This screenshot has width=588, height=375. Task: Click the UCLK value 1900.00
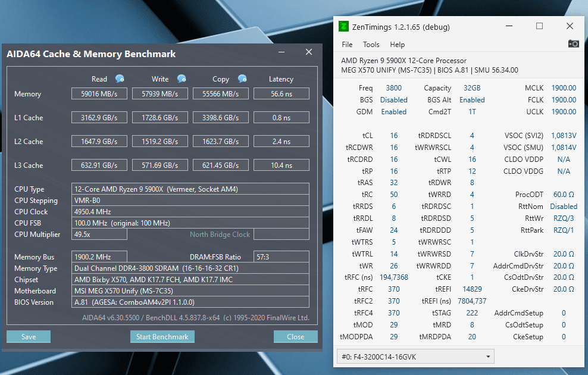coord(564,112)
